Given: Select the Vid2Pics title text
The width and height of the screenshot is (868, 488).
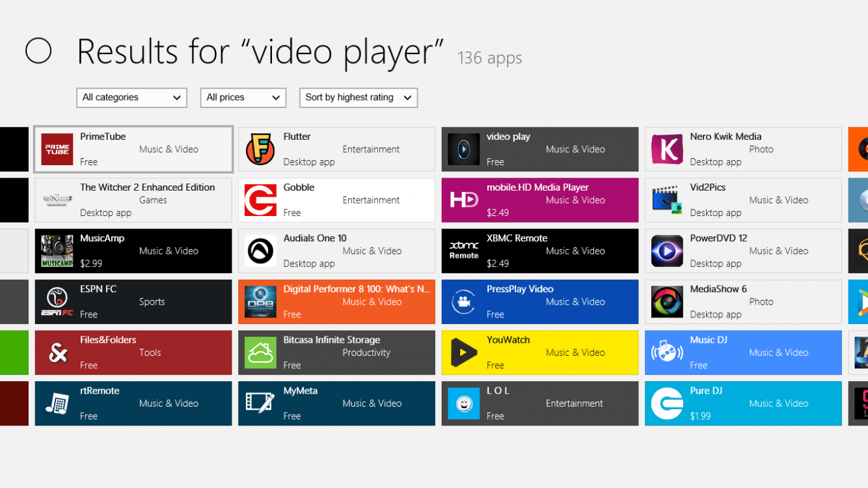Looking at the screenshot, I should click(x=708, y=187).
